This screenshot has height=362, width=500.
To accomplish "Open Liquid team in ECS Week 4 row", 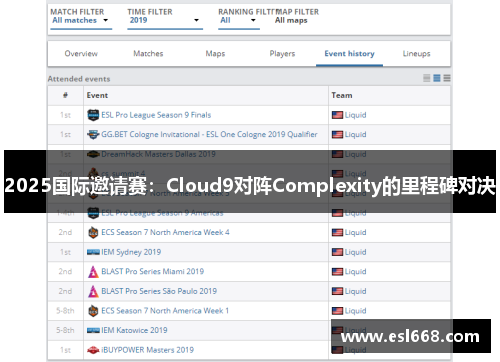I will coord(355,232).
